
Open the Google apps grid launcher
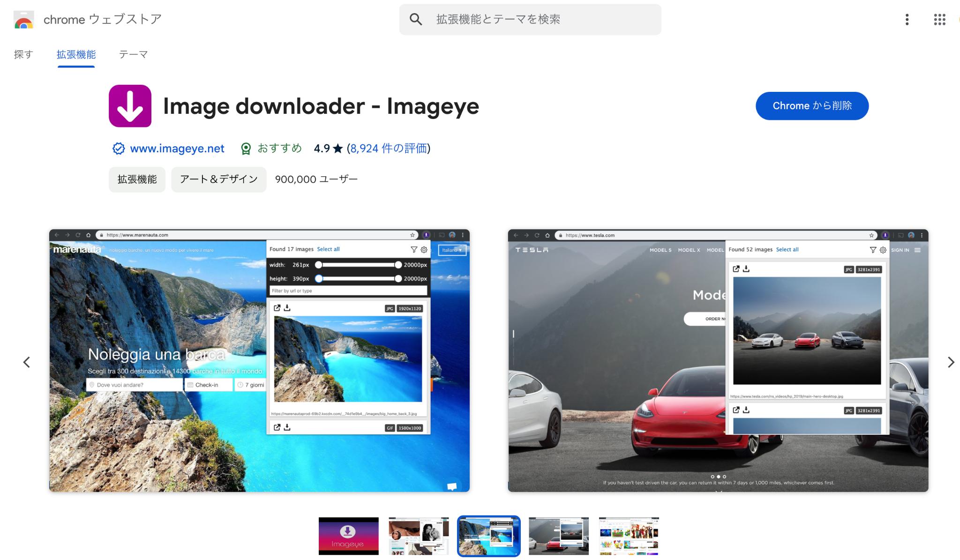point(939,19)
